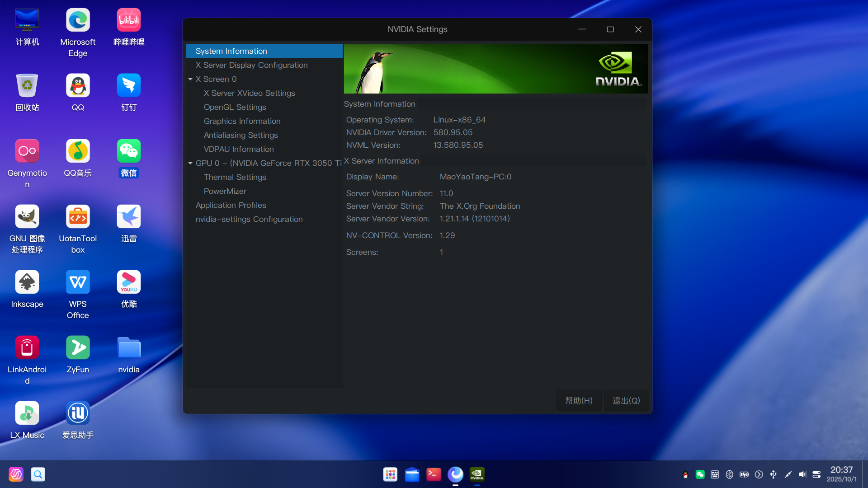
Task: Open the file manager from taskbar
Action: coord(412,474)
